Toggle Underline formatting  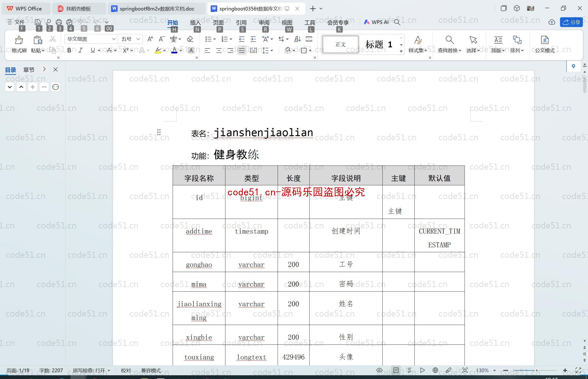pos(93,50)
